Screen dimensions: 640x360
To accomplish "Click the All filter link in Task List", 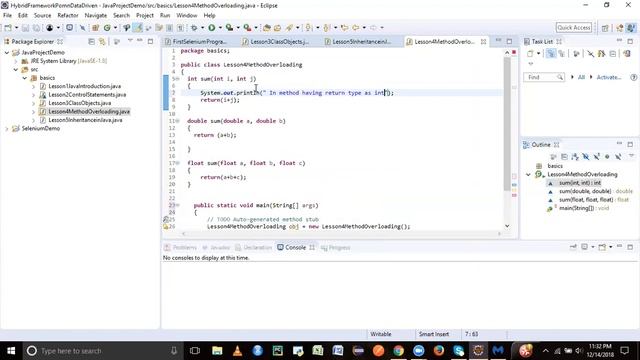I will (x=581, y=77).
